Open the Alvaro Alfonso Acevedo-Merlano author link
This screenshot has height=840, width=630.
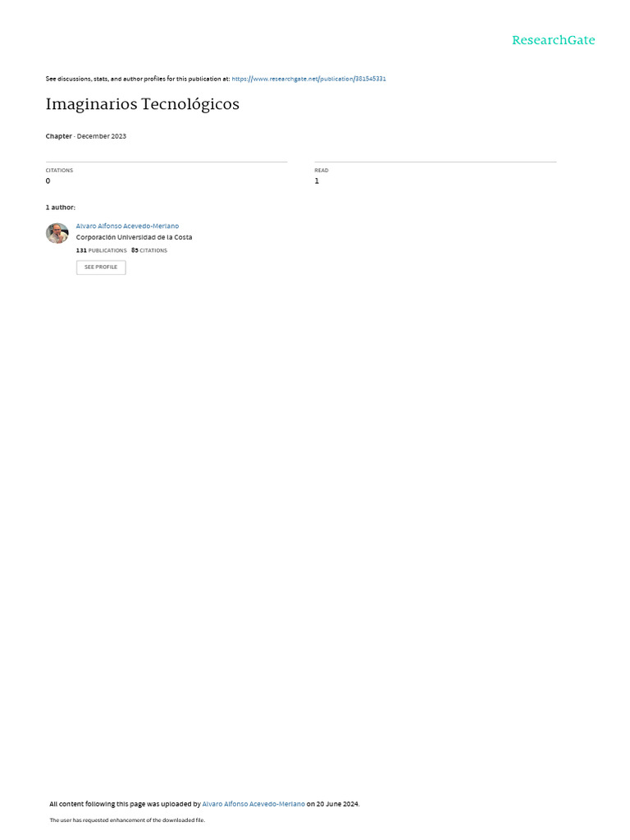127,226
